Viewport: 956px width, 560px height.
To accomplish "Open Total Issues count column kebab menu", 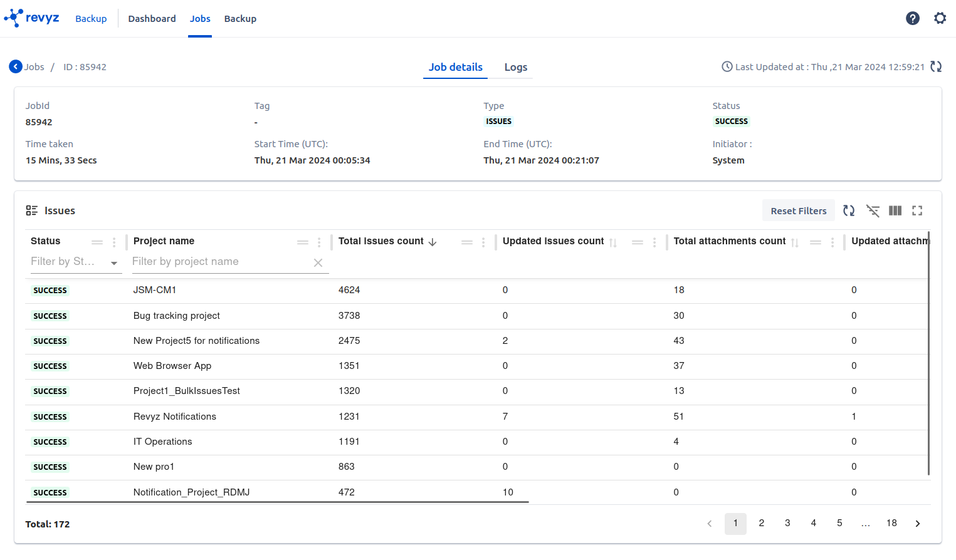I will tap(483, 242).
